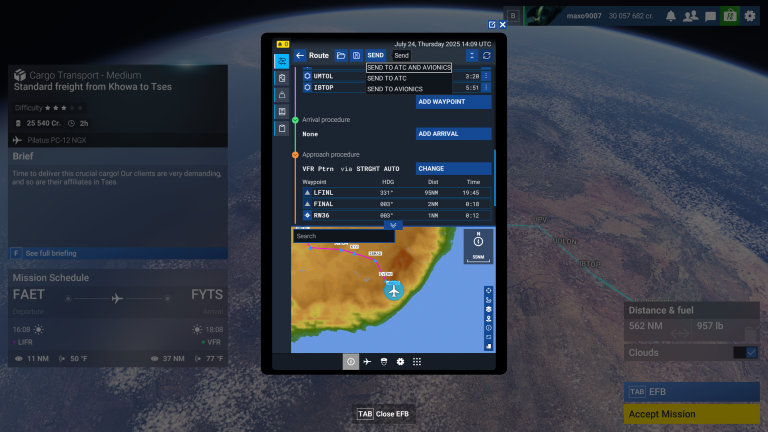Select the RW36 runway waypoint row
768x432 pixels.
tap(397, 216)
